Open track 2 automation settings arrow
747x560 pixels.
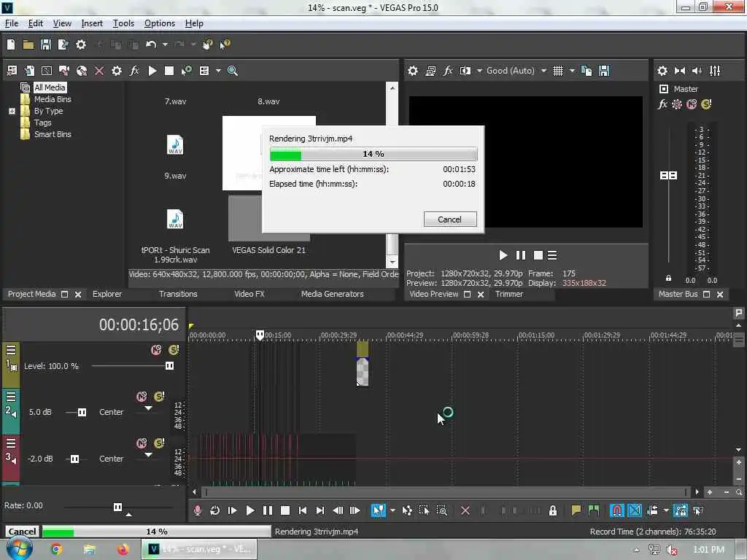[x=149, y=408]
